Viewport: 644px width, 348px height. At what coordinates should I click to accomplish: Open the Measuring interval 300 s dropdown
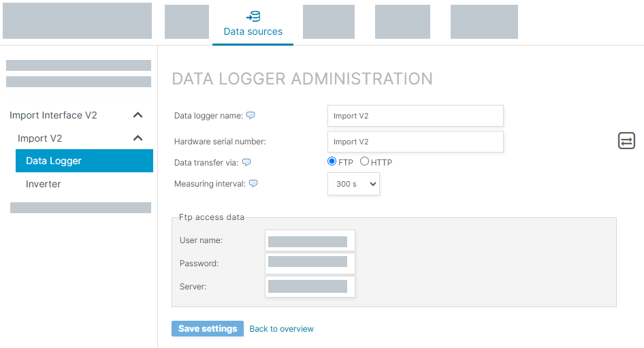[x=353, y=184]
